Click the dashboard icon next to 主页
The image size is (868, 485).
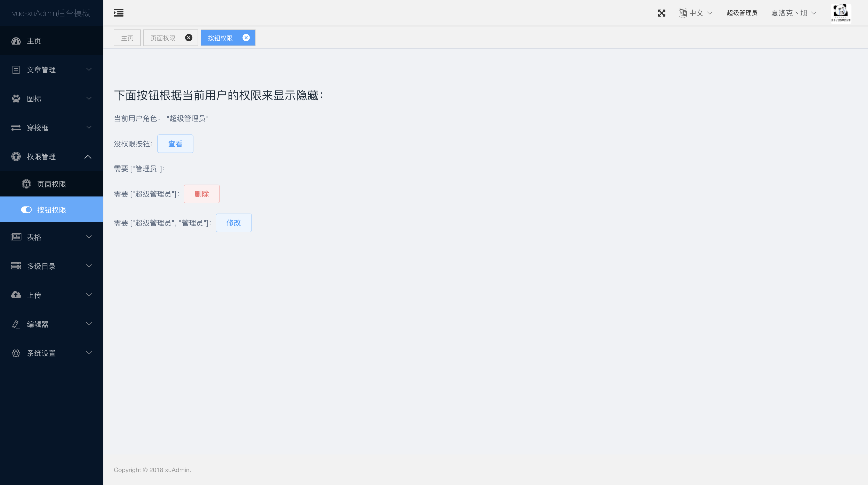[16, 41]
